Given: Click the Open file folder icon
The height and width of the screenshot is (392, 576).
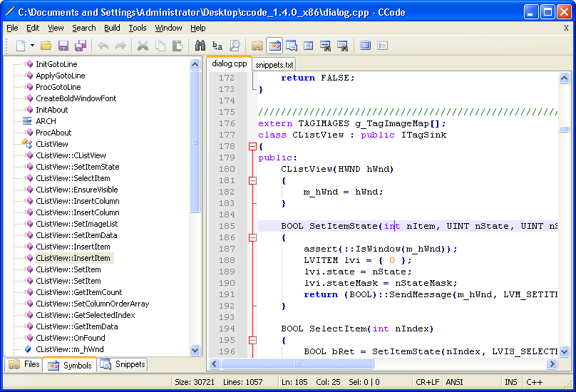Looking at the screenshot, I should [46, 46].
